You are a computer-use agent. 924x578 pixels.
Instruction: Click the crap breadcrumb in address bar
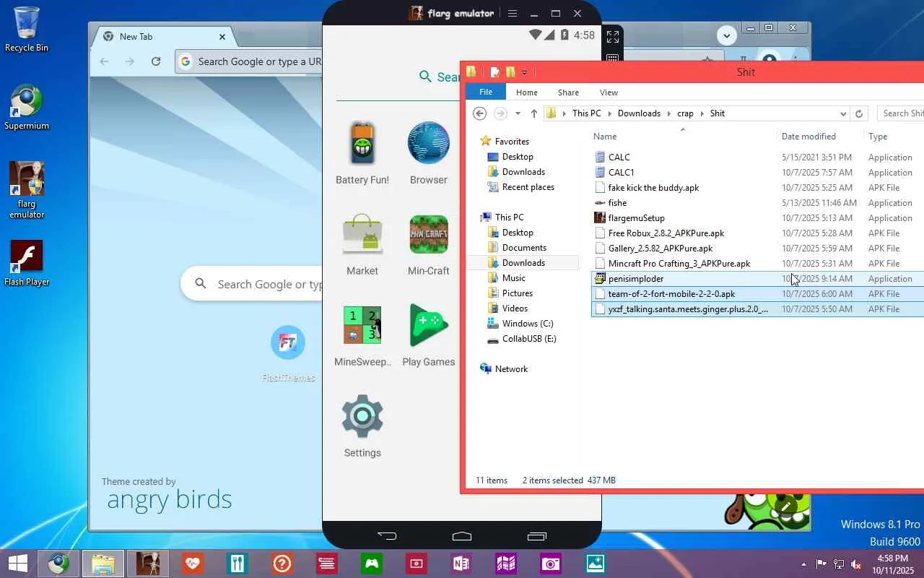pos(685,113)
